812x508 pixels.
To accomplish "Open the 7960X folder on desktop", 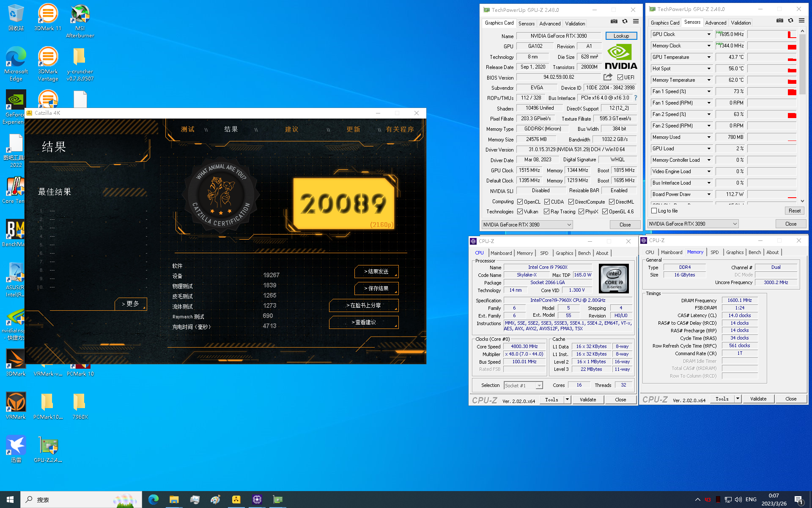I will tap(80, 406).
